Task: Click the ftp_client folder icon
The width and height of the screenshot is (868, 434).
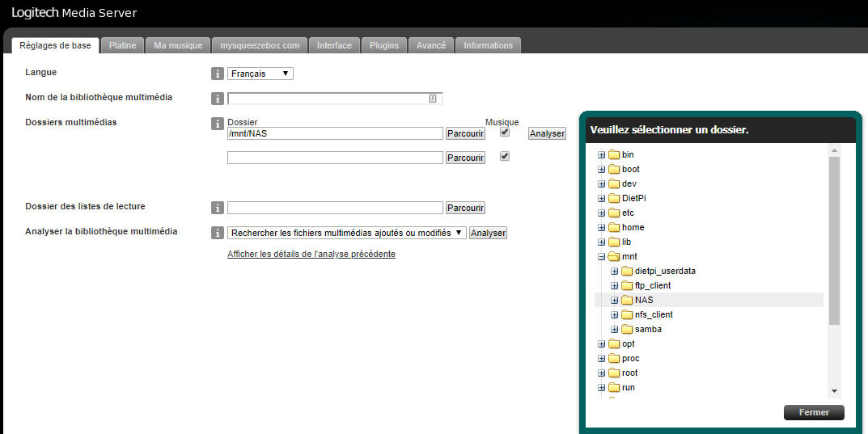Action: (627, 285)
